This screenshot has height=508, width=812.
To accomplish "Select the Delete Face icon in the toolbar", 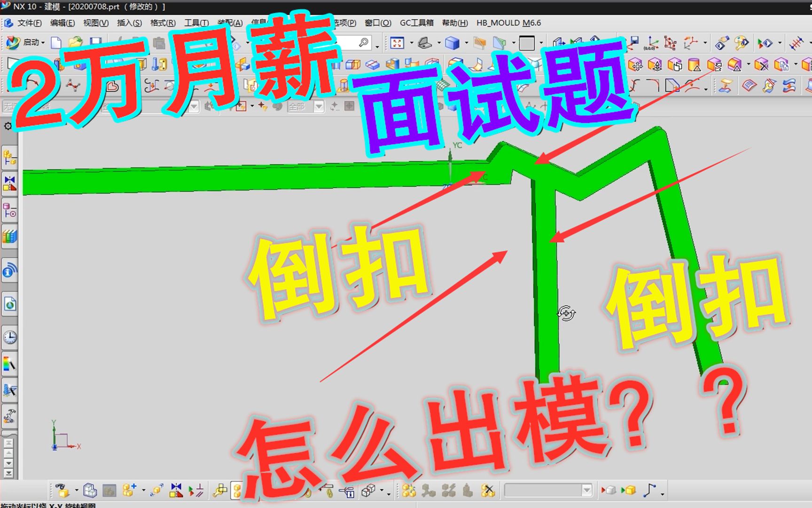I will [x=760, y=64].
